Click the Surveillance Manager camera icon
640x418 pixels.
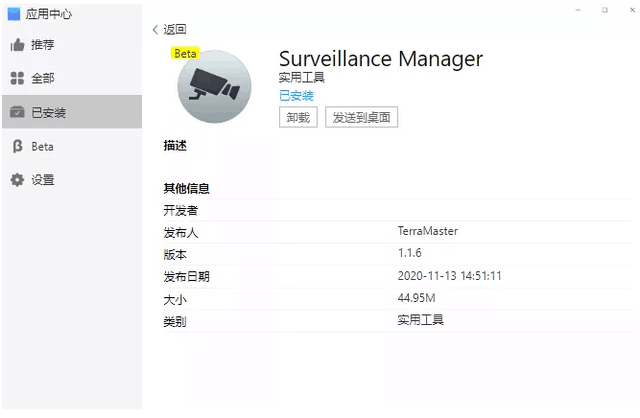(x=215, y=89)
